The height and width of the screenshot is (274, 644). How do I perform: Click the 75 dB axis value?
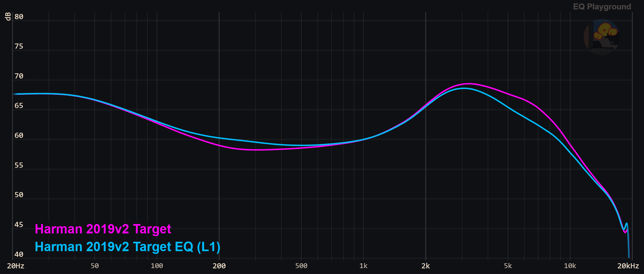pyautogui.click(x=19, y=46)
